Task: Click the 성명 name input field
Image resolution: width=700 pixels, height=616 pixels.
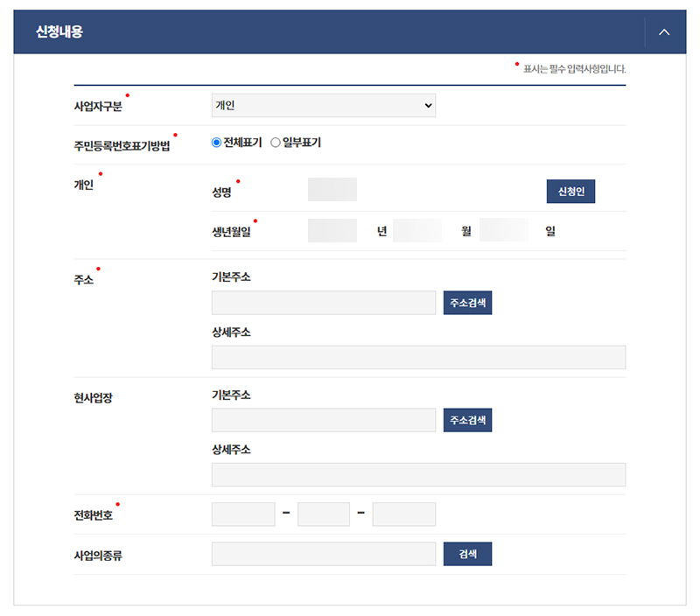Action: point(332,189)
